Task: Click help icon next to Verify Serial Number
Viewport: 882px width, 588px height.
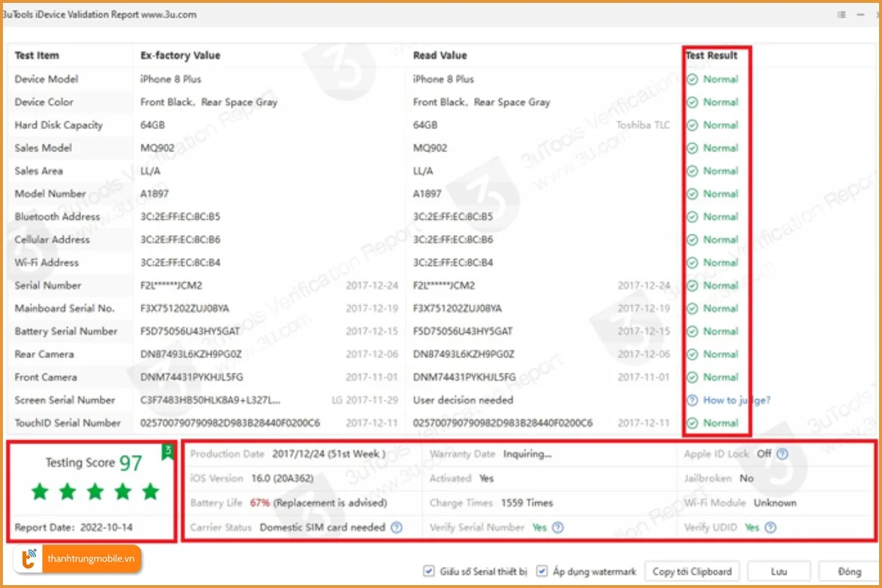Action: tap(558, 528)
